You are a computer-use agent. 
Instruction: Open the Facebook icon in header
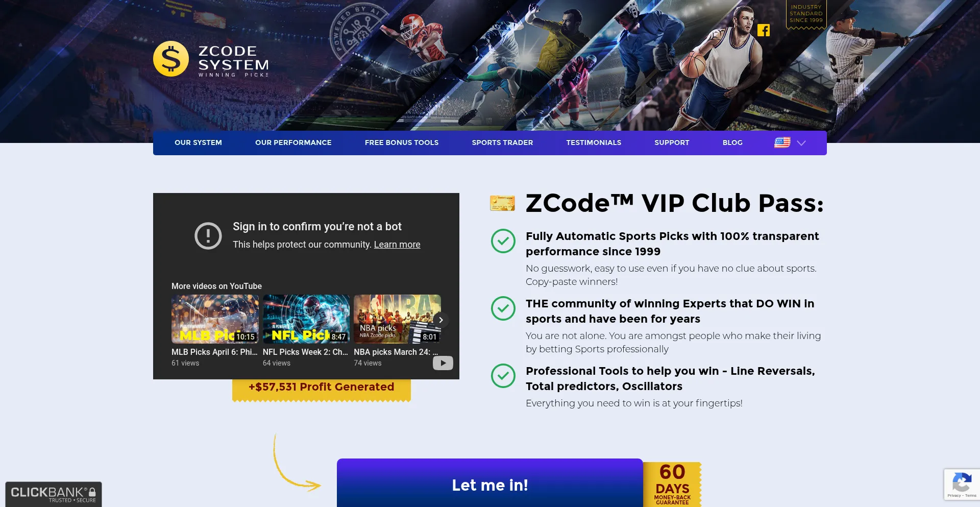[764, 30]
